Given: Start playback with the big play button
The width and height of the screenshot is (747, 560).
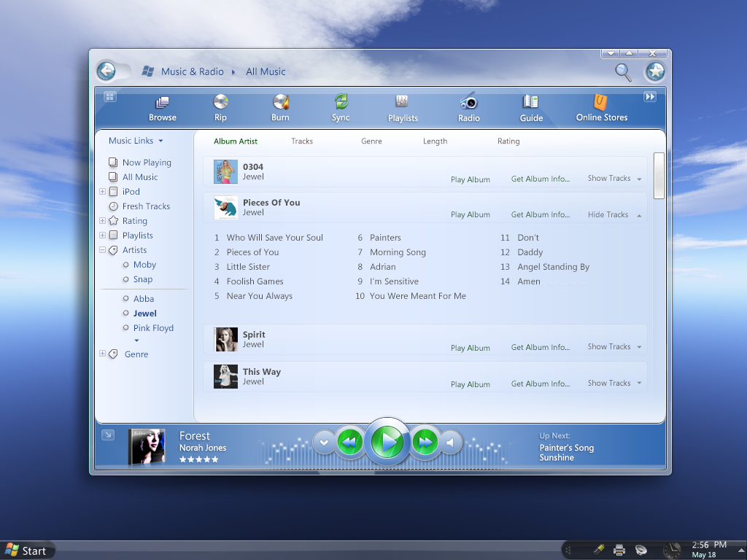Looking at the screenshot, I should point(387,442).
